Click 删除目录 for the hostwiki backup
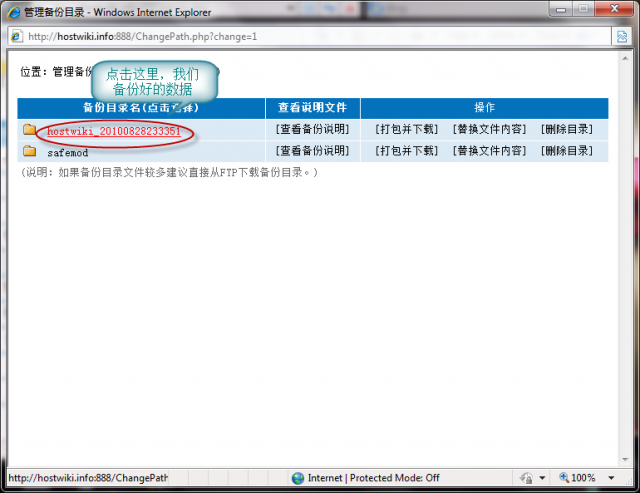The height and width of the screenshot is (493, 640). (566, 130)
